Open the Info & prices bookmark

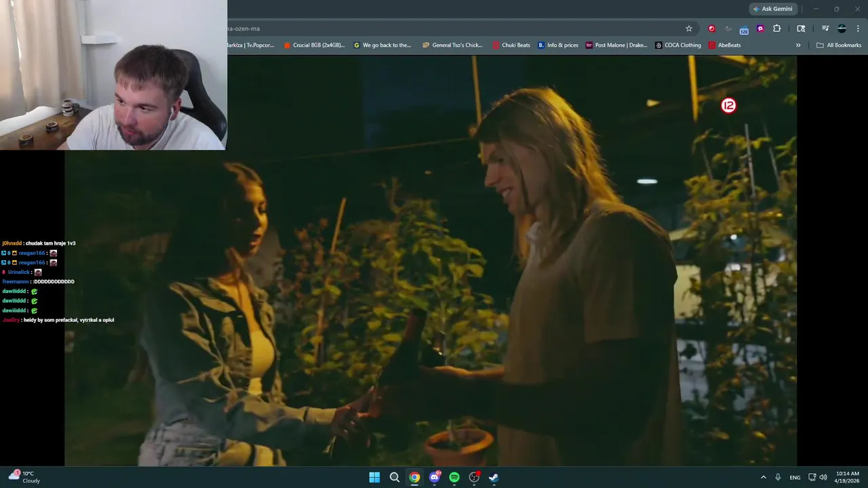558,45
